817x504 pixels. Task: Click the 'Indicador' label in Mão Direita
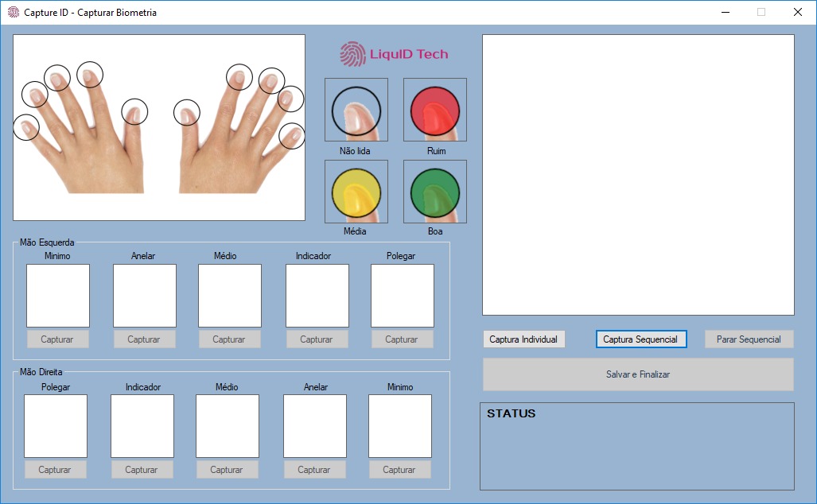pyautogui.click(x=143, y=387)
